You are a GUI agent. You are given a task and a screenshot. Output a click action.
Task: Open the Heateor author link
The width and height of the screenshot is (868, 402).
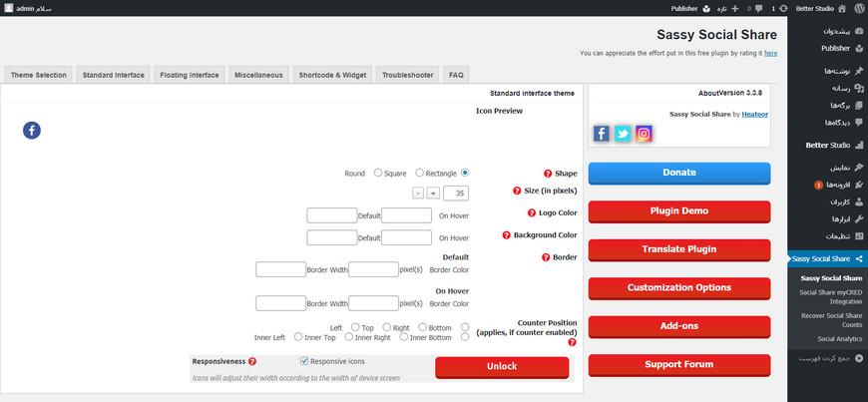pos(755,114)
